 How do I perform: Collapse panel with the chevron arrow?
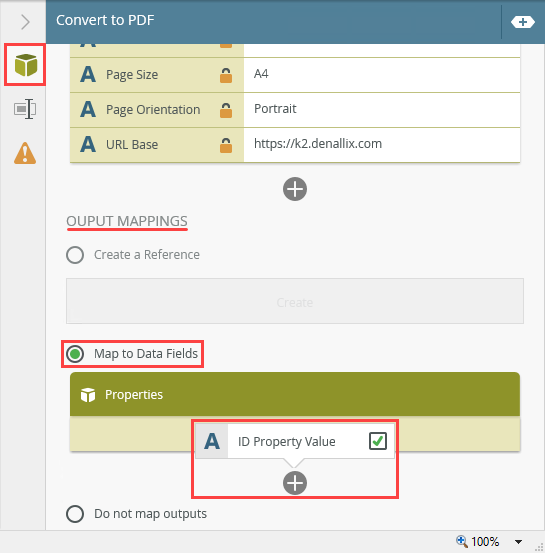(25, 22)
